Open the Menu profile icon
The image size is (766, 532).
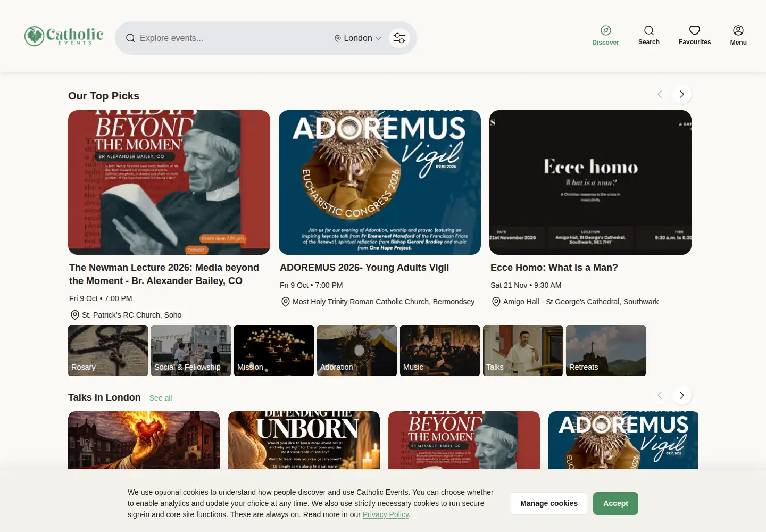point(738,30)
